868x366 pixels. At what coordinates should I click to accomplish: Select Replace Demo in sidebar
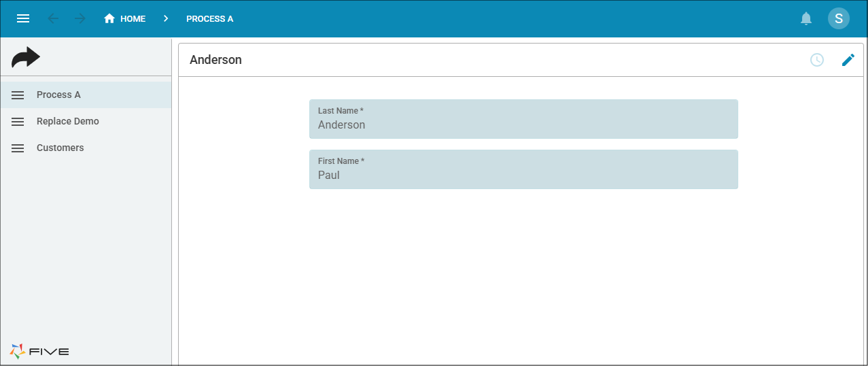click(x=86, y=121)
